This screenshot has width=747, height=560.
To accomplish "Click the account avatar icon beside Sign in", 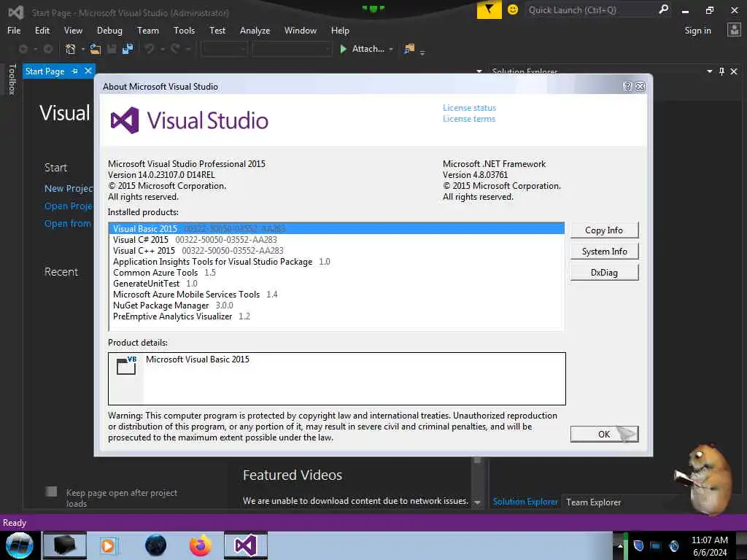I will pos(734,30).
